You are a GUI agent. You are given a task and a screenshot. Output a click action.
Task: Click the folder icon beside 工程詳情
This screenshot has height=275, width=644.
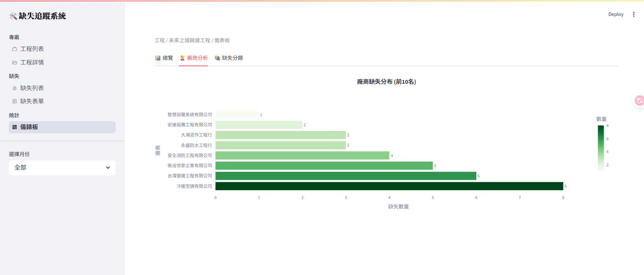(x=15, y=62)
